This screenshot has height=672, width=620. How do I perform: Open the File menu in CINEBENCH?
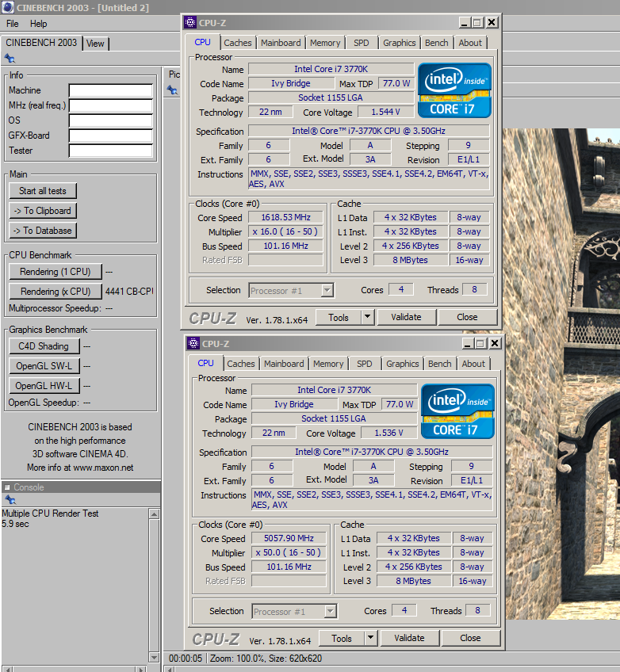(13, 24)
